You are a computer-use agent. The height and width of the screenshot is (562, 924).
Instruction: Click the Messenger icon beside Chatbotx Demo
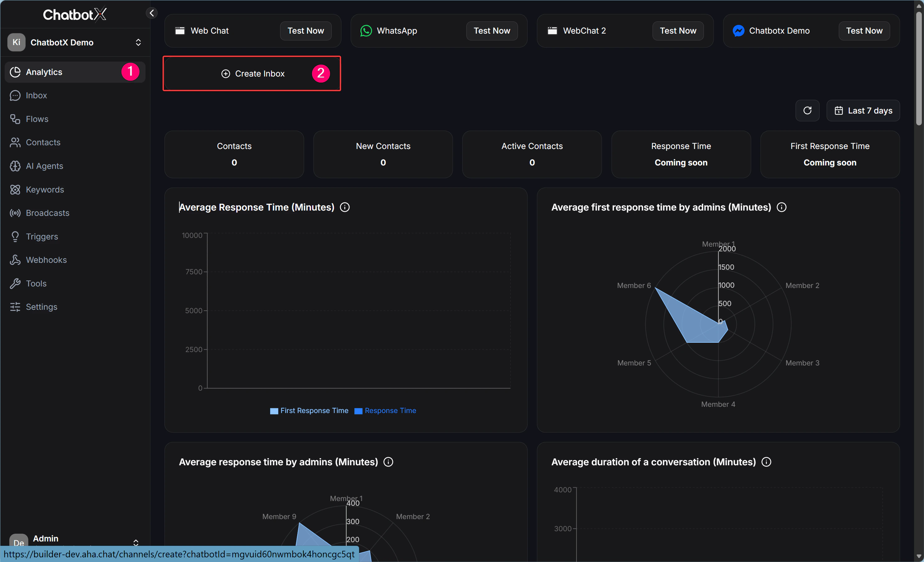(x=738, y=31)
